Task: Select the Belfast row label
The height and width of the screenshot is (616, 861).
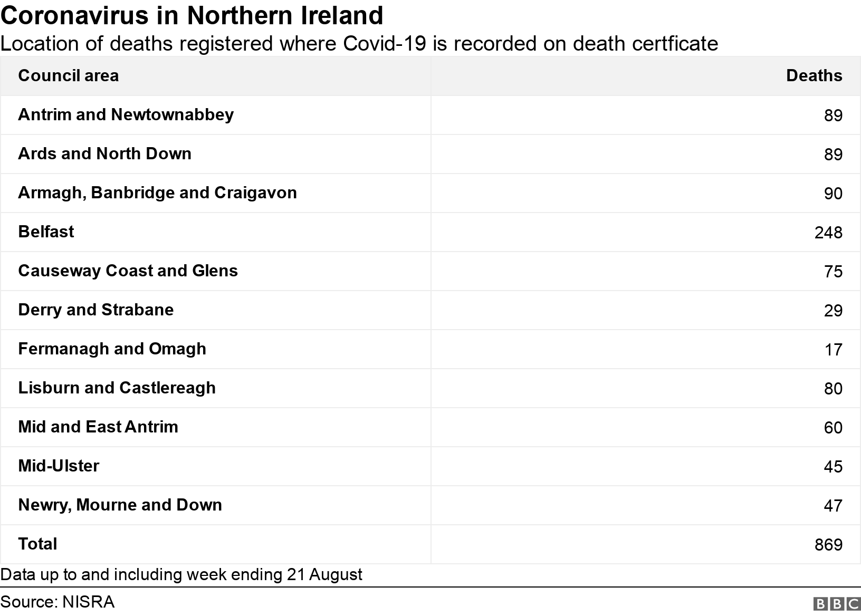Action: pyautogui.click(x=46, y=232)
